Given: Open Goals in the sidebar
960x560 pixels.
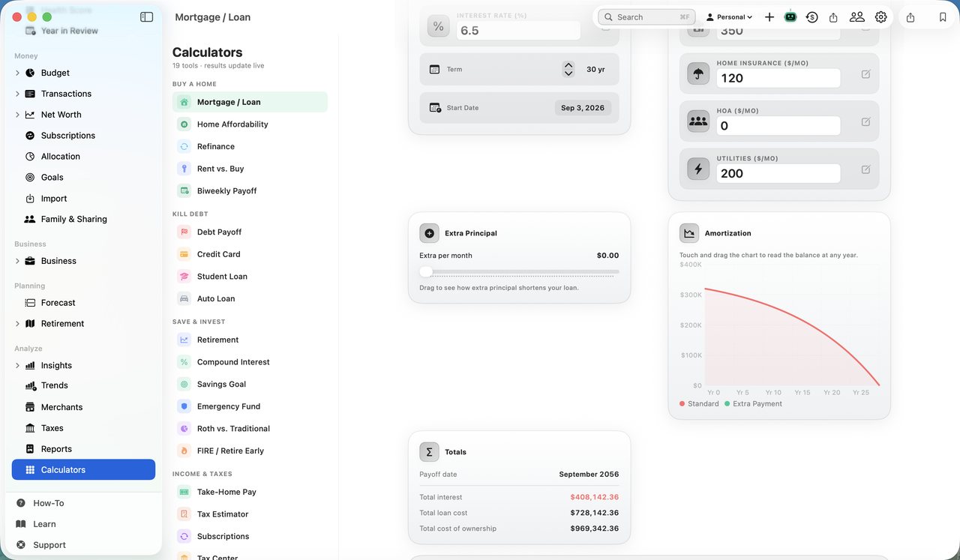Looking at the screenshot, I should 83,178.
